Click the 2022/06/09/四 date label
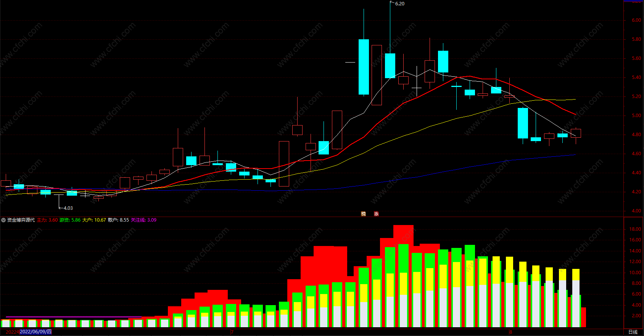 point(35,332)
